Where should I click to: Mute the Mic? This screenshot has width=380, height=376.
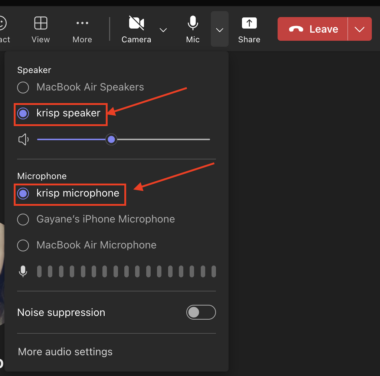[193, 29]
